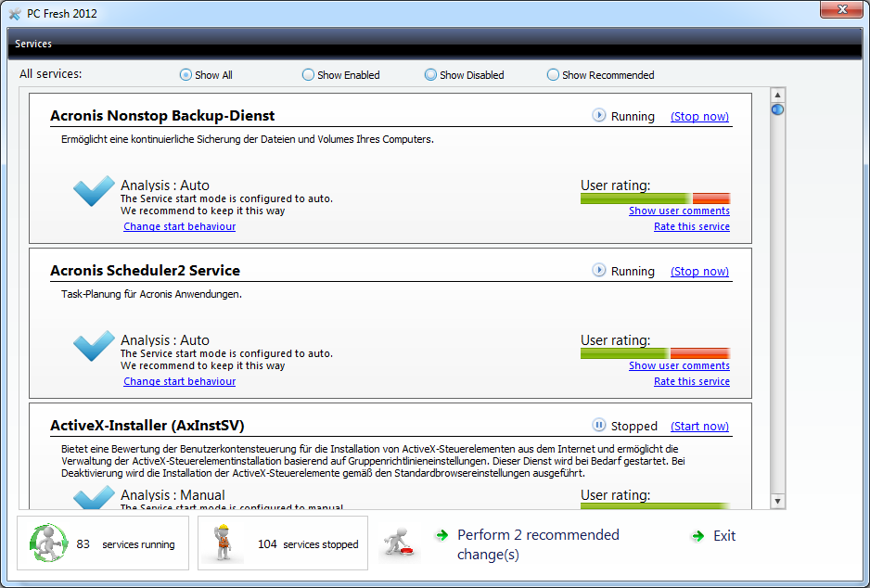
Task: Stop the Acronis Scheduler2 Service now
Action: [x=699, y=271]
